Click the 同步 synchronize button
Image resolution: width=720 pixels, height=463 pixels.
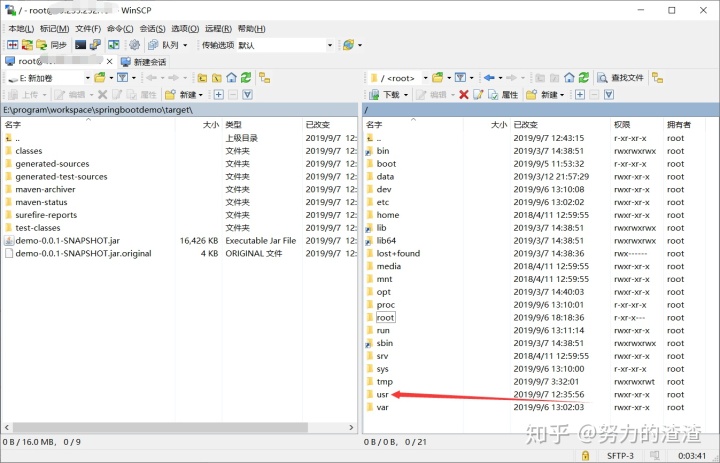point(51,45)
